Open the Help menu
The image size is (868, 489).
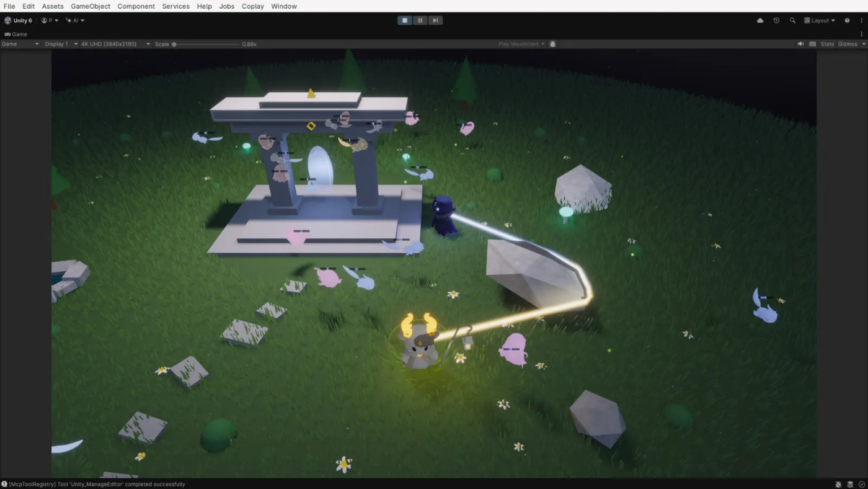[x=205, y=6]
